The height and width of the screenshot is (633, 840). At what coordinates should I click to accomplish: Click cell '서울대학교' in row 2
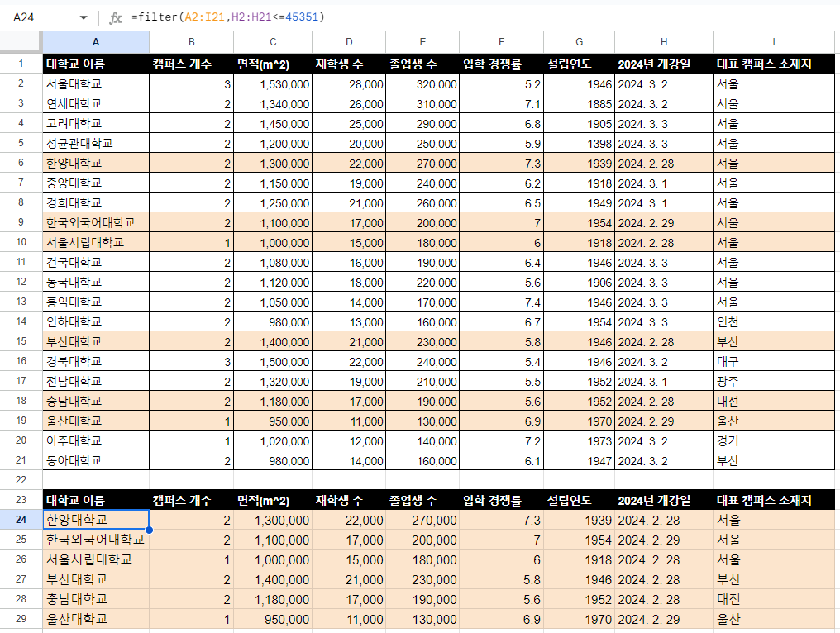click(x=96, y=84)
